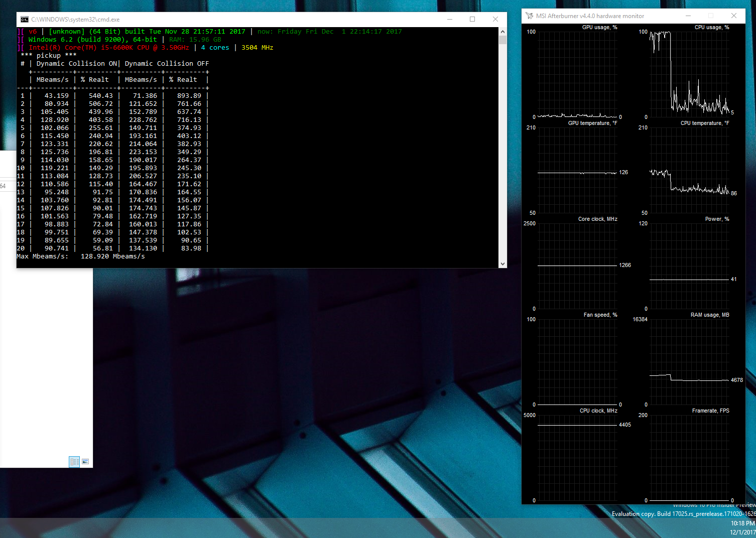Click the taskbar date 12/1/2017
The width and height of the screenshot is (756, 538).
point(743,532)
